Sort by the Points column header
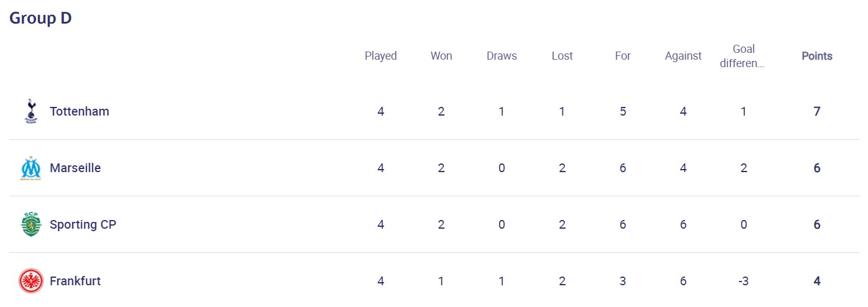 [x=816, y=56]
